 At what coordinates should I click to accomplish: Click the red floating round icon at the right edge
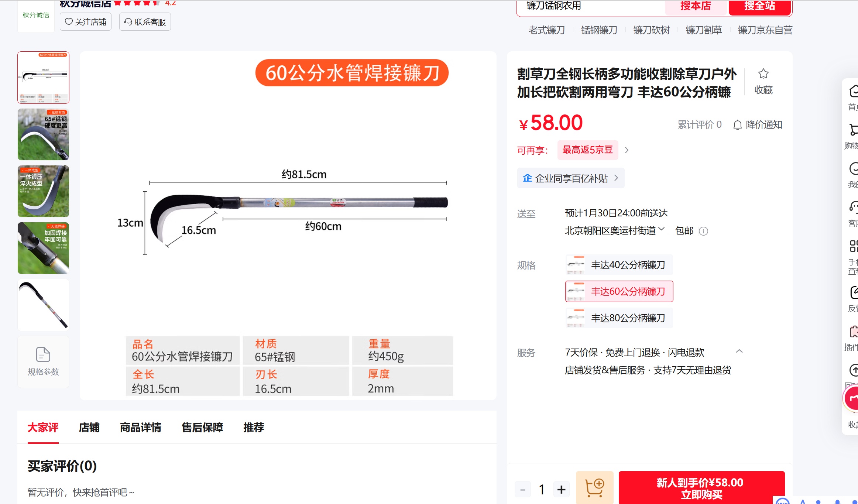(852, 398)
